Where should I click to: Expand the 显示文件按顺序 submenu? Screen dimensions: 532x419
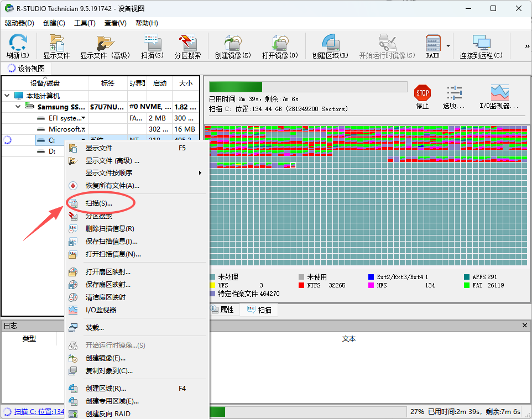click(138, 173)
